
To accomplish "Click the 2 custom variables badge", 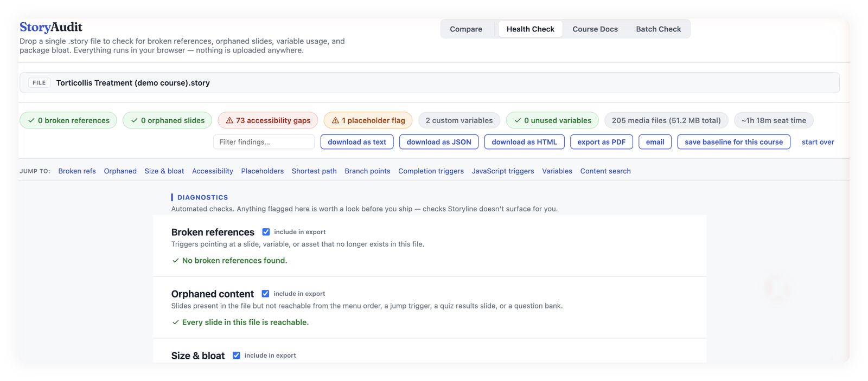I will 459,120.
